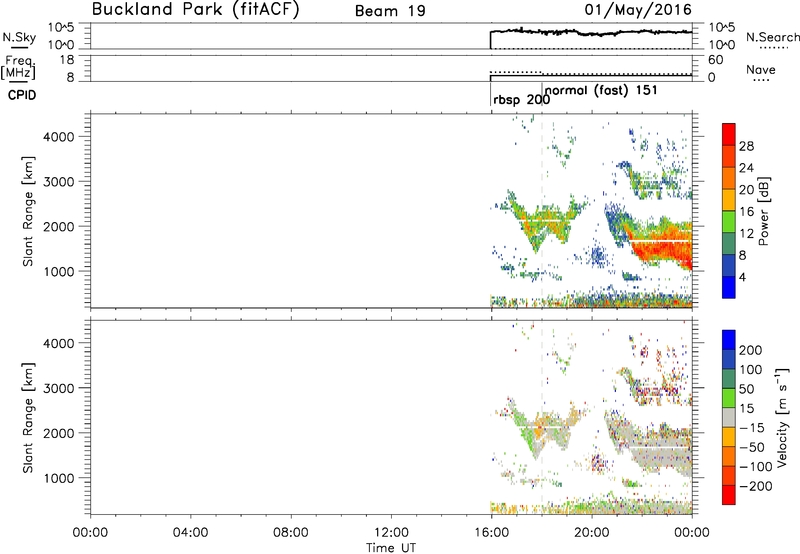Image resolution: width=800 pixels, height=554 pixels.
Task: Click the dashed vertical line in the power panel
Action: [542, 210]
